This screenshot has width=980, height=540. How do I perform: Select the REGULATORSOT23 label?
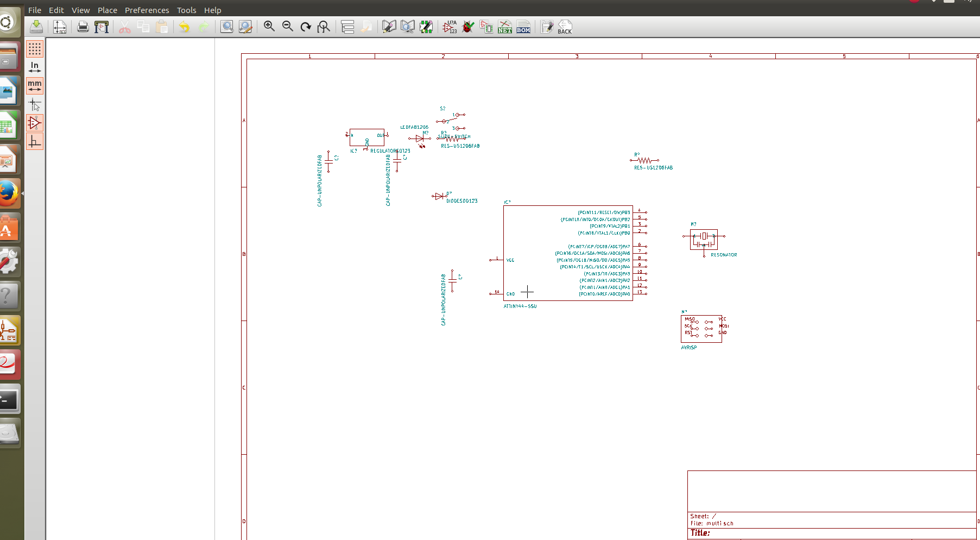tap(390, 151)
